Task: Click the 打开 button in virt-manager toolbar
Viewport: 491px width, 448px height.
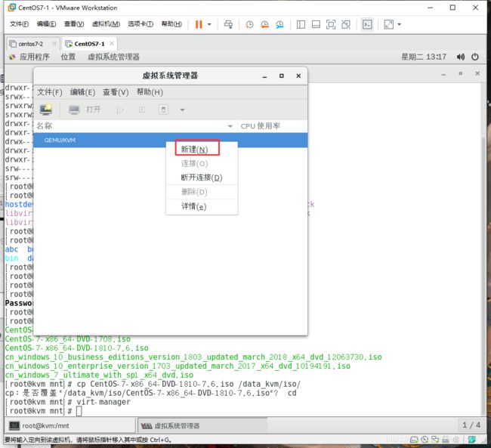Action: (x=85, y=110)
